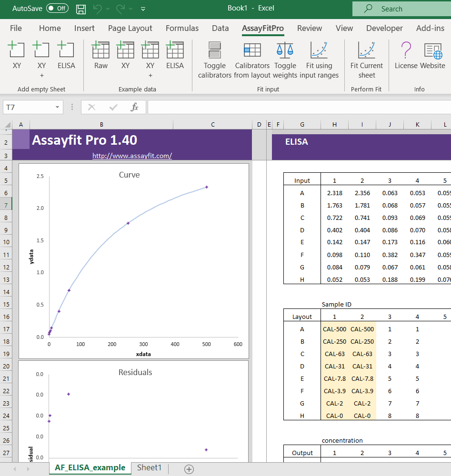The image size is (451, 476).
Task: Click the Search box
Action: (x=401, y=9)
